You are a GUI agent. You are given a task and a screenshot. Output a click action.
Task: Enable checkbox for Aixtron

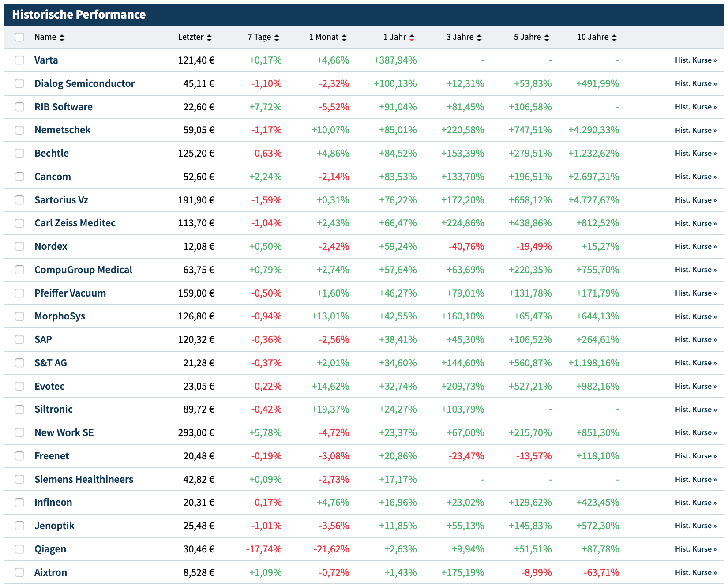tap(19, 572)
